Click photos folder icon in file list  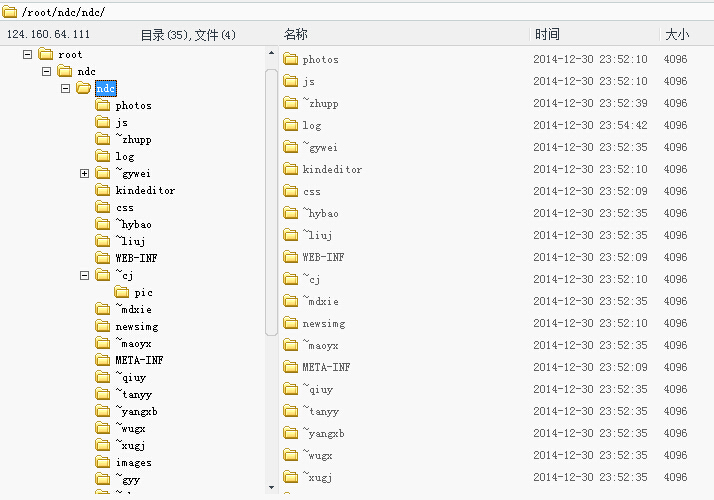[x=291, y=59]
